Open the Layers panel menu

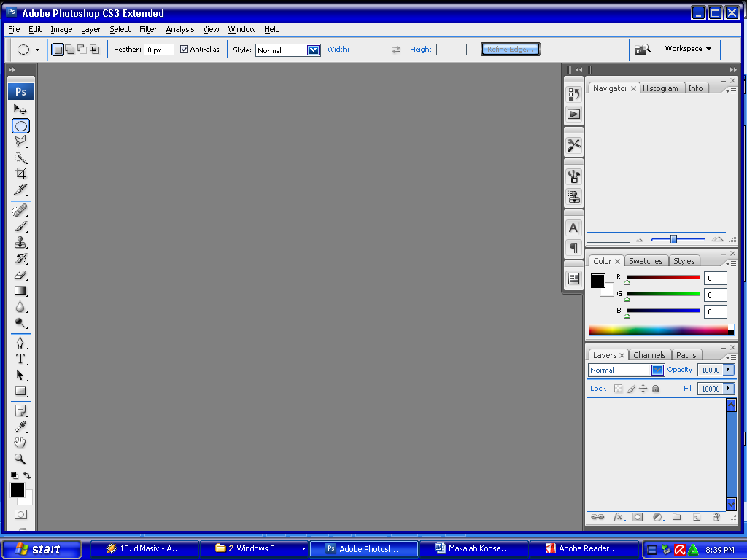click(x=731, y=357)
